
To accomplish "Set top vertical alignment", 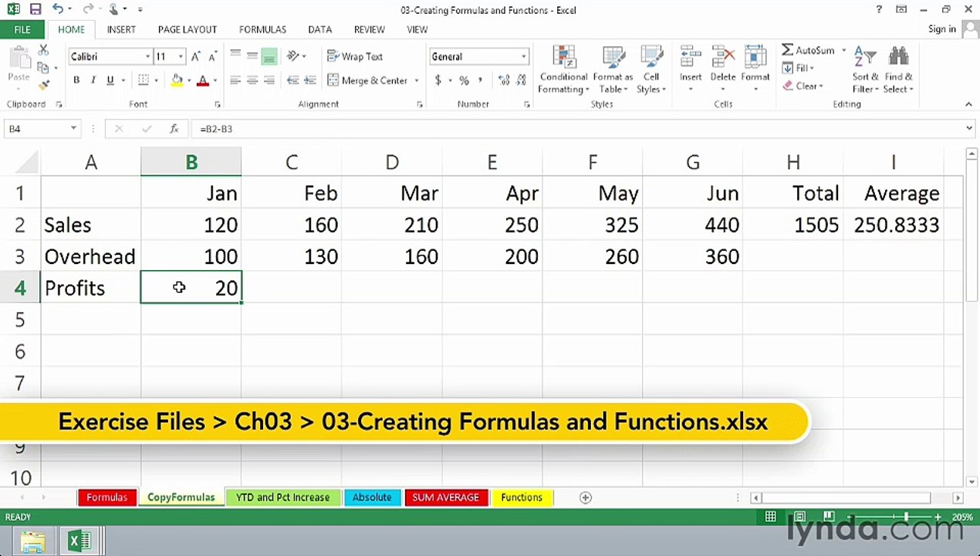I will pos(235,56).
